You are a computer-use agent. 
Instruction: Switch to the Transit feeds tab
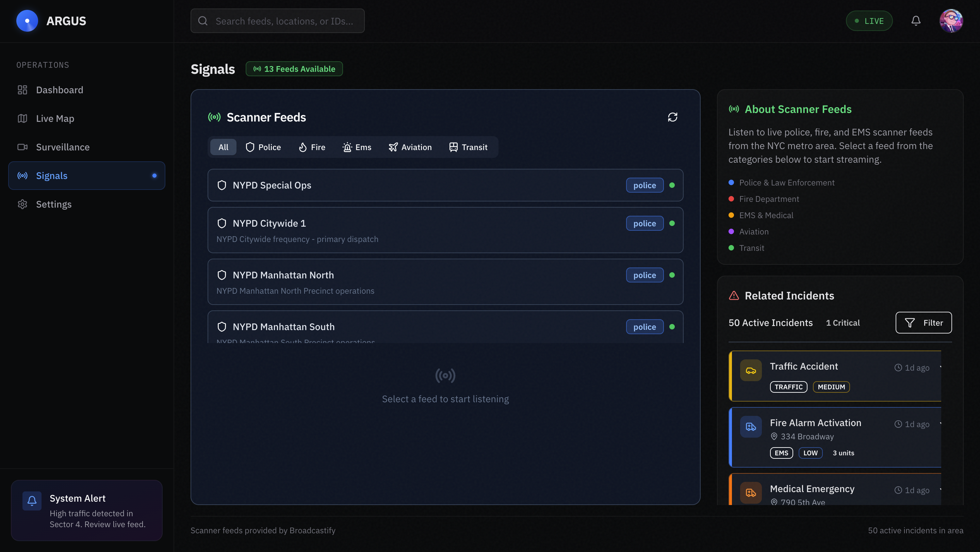coord(468,147)
